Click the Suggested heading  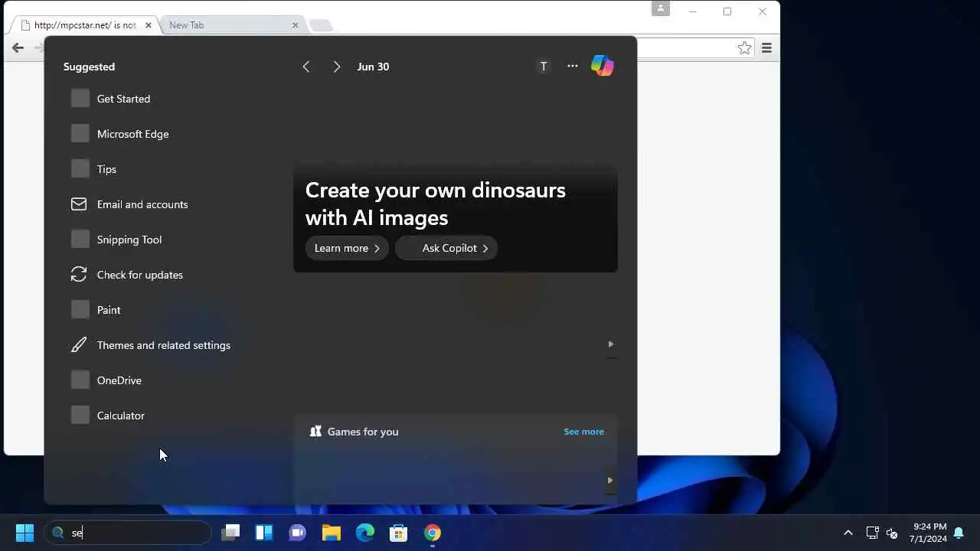click(x=89, y=67)
